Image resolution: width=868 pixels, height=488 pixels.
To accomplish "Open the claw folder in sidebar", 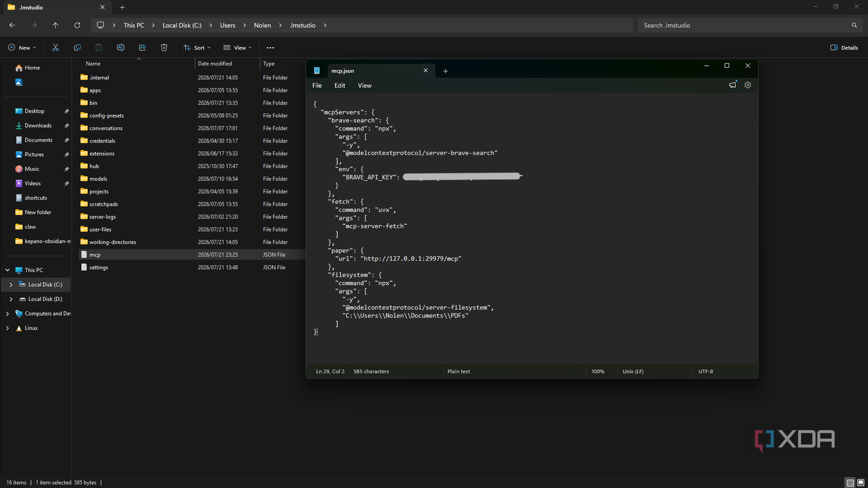I will pos(31,227).
